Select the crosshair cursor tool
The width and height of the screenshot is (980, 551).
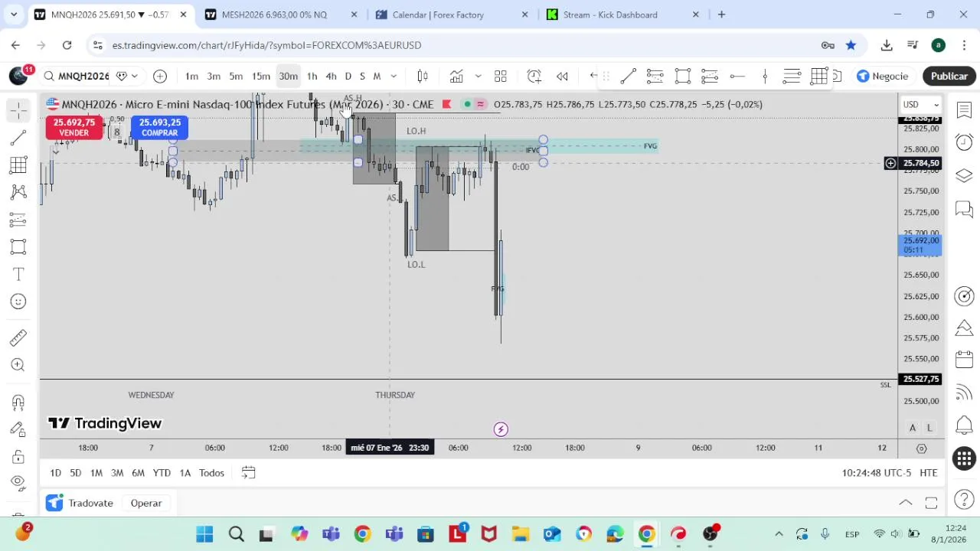(18, 110)
